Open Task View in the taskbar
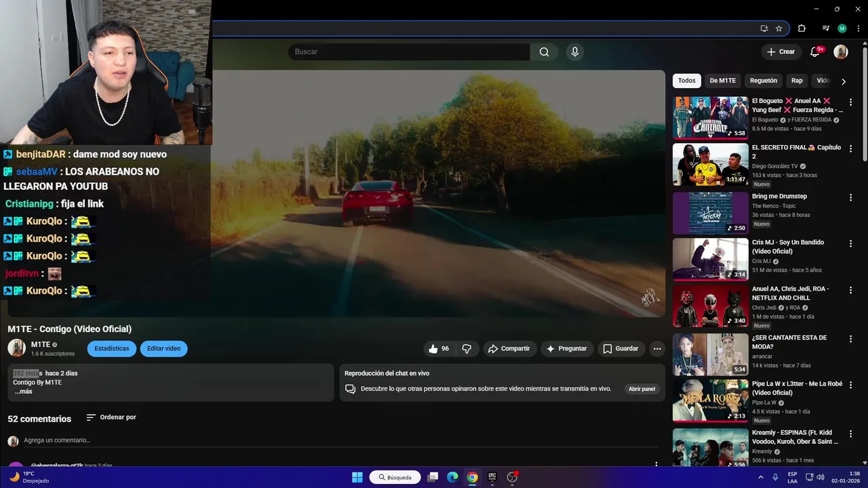This screenshot has width=868, height=488. coord(433,477)
